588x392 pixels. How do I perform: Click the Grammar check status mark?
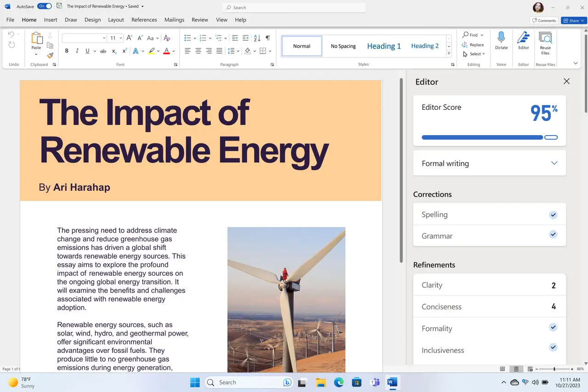(553, 235)
